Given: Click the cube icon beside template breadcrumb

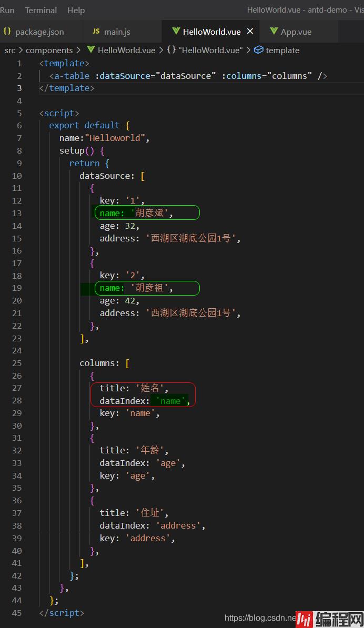Looking at the screenshot, I should click(258, 50).
